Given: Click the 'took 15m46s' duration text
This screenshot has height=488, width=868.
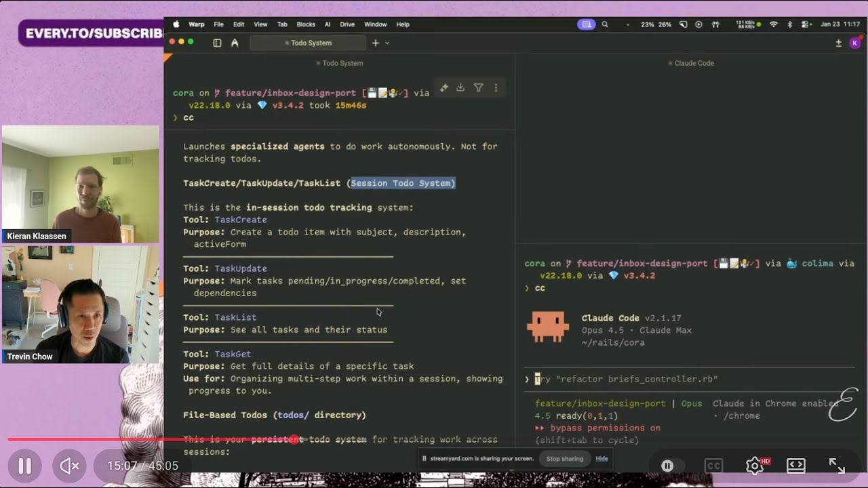Looking at the screenshot, I should tap(338, 105).
